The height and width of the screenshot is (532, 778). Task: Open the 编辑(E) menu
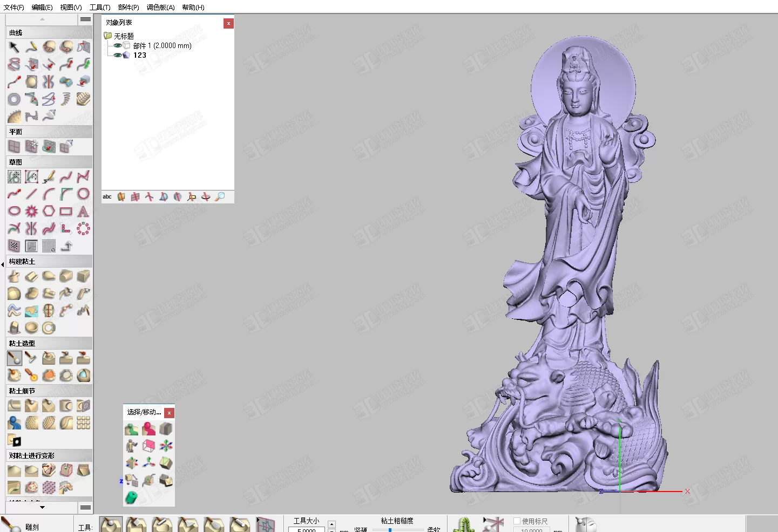(42, 7)
